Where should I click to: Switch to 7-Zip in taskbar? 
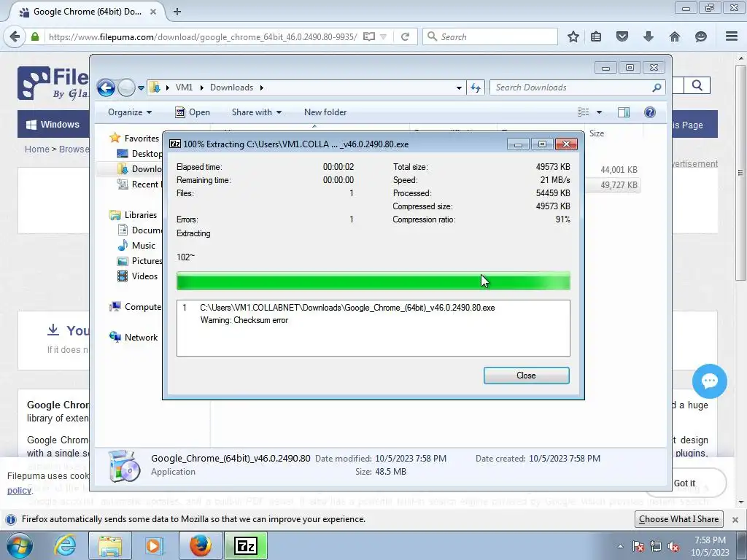click(x=246, y=545)
